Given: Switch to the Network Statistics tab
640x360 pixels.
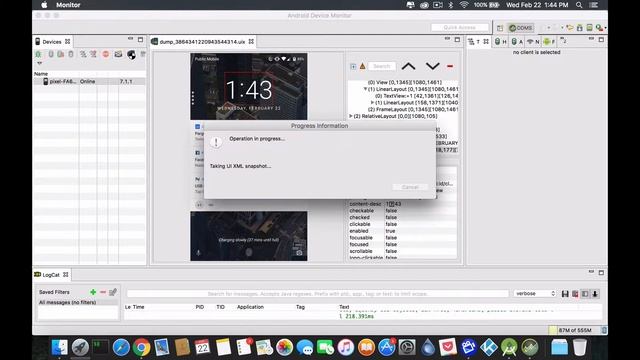Looking at the screenshot, I should (533, 42).
